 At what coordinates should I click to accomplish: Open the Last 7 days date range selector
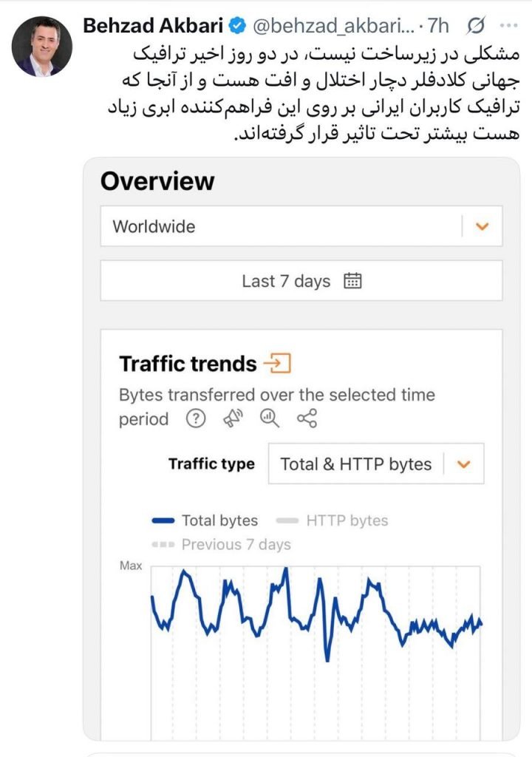click(301, 281)
